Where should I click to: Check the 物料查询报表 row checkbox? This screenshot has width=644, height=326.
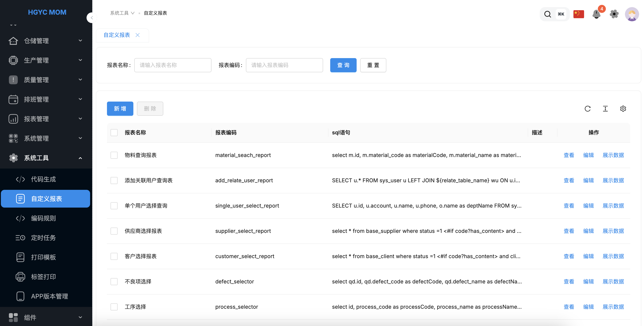pos(114,155)
